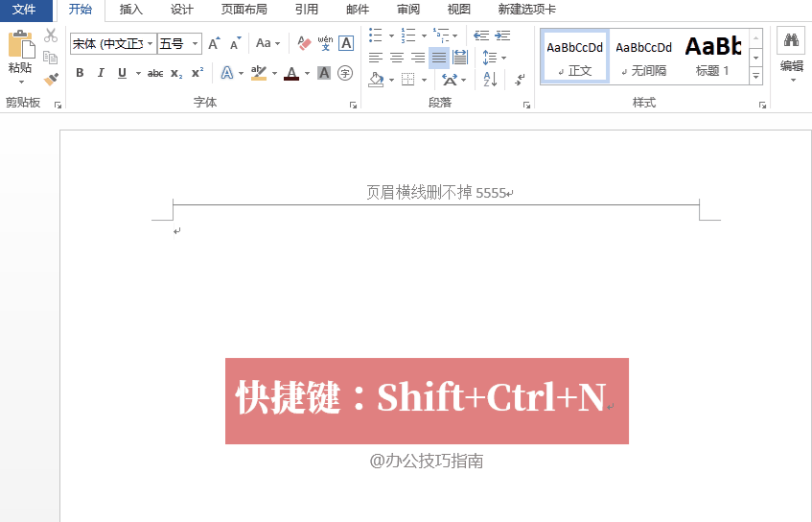Apply the 正文 style
This screenshot has width=812, height=522.
coord(575,56)
